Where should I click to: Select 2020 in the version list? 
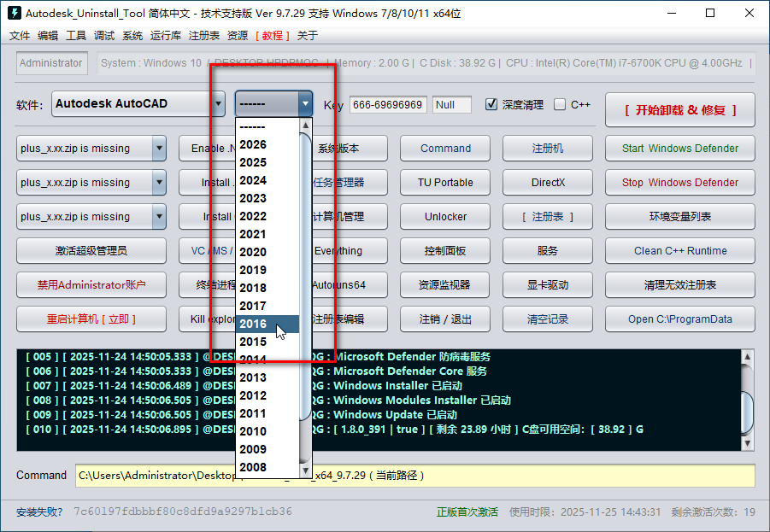pos(267,252)
